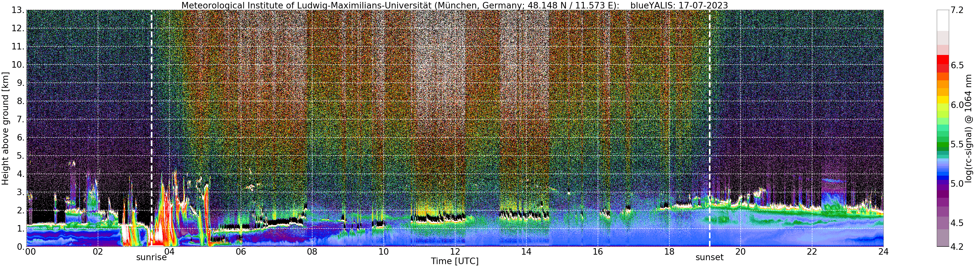Pick the bright red colorbar segment near 6.5
This screenshot has height=268, width=980.
point(943,60)
